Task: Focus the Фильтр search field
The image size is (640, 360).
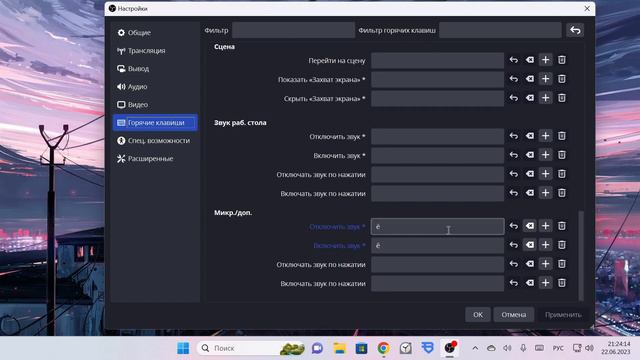Action: [x=293, y=30]
